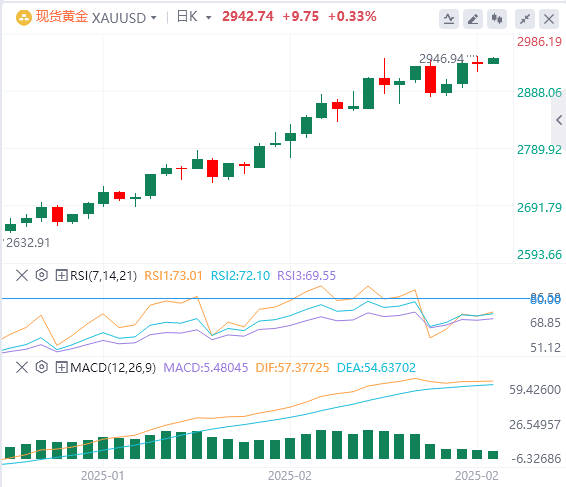Expand the RSI panel with plus icon

point(61,275)
